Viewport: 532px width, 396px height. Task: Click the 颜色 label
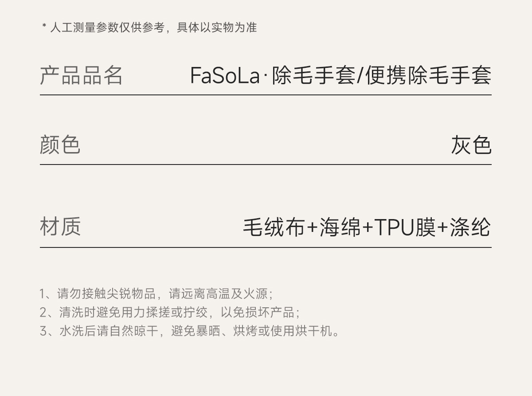click(x=60, y=145)
